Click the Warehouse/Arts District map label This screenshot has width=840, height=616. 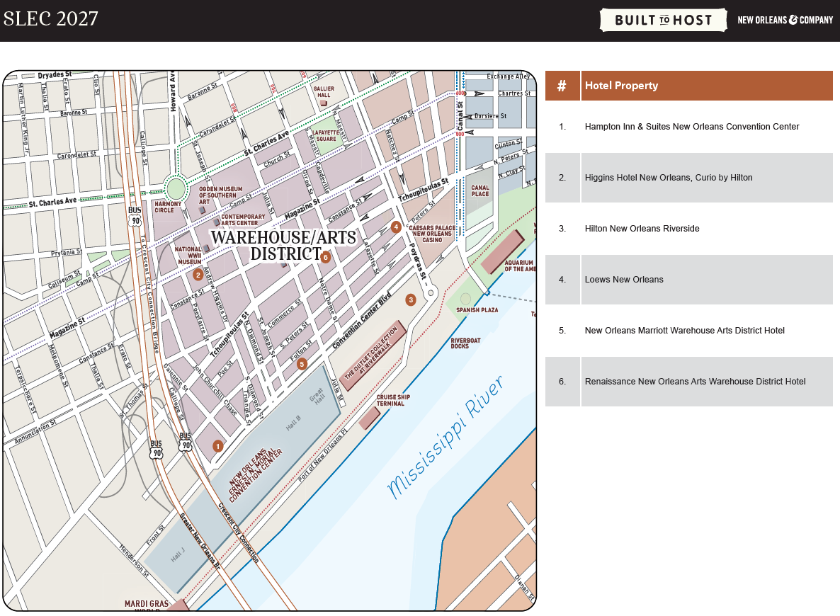point(283,245)
